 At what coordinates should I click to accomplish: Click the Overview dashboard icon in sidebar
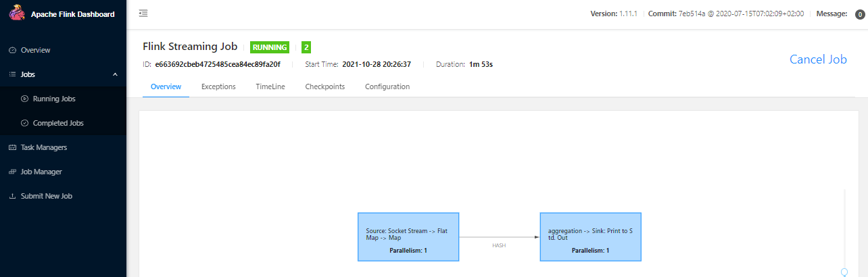12,50
